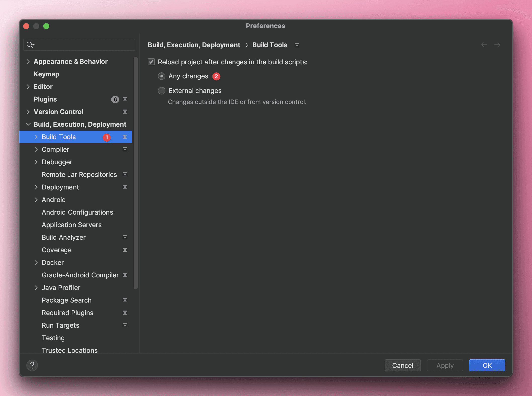
Task: Expand the Docker tree node
Action: 36,263
